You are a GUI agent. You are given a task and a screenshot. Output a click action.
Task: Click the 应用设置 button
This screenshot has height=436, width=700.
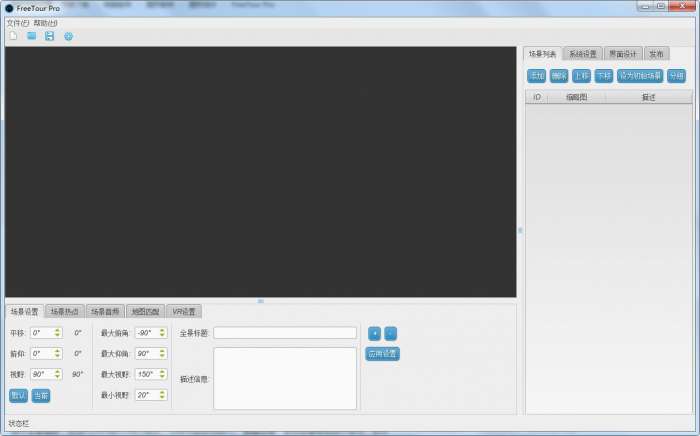(383, 354)
